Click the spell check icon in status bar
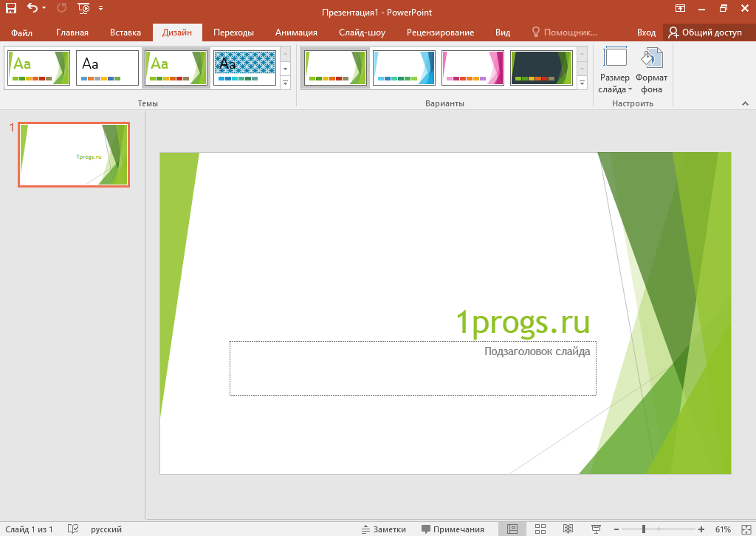The height and width of the screenshot is (536, 756). click(x=73, y=529)
